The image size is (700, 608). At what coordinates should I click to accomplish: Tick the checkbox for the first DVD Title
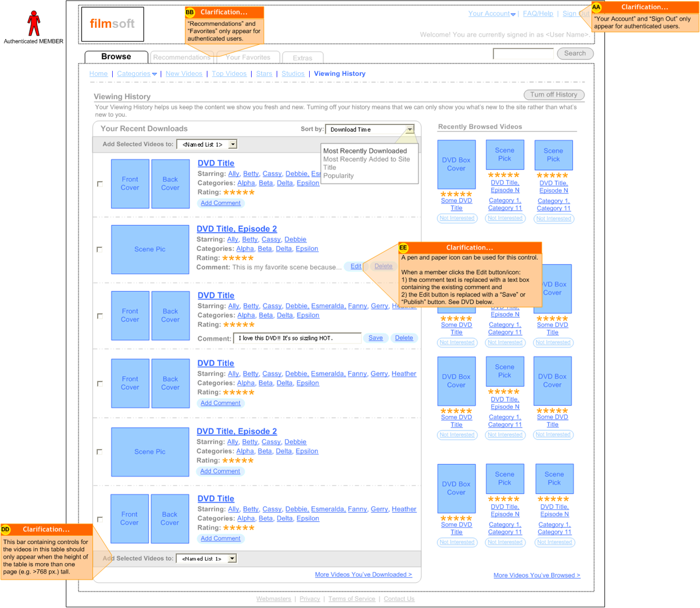(x=100, y=184)
